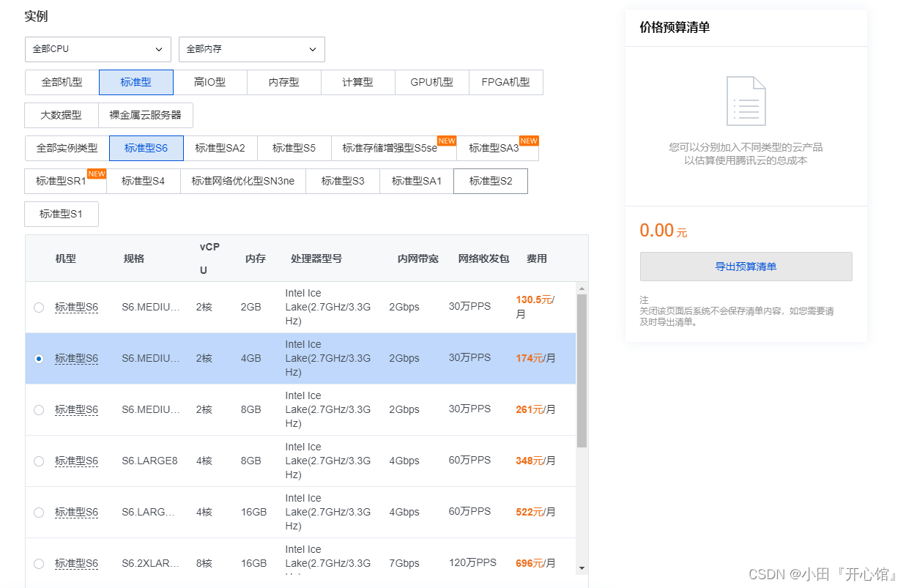Viewport: 906px width, 588px height.
Task: Select radio for 4核 16GB row
Action: coord(39,513)
